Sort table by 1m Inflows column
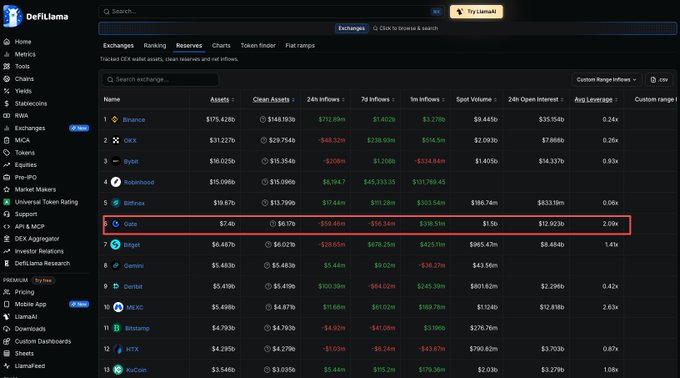The height and width of the screenshot is (378, 680). point(427,100)
